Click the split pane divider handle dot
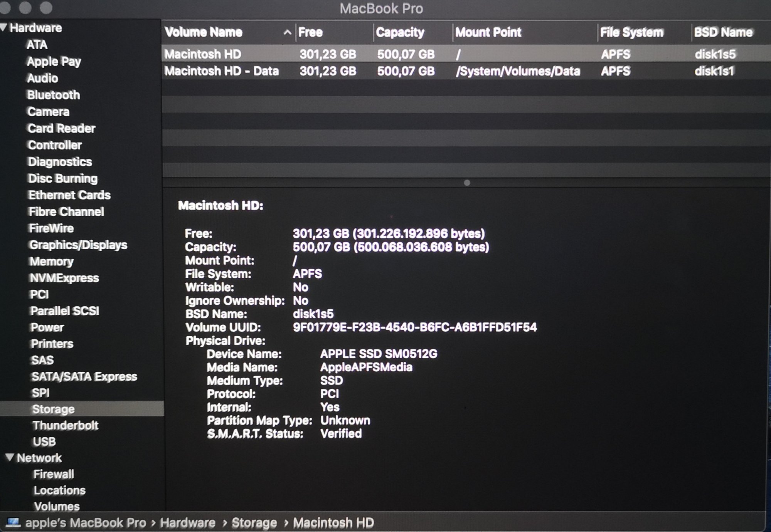 [467, 183]
